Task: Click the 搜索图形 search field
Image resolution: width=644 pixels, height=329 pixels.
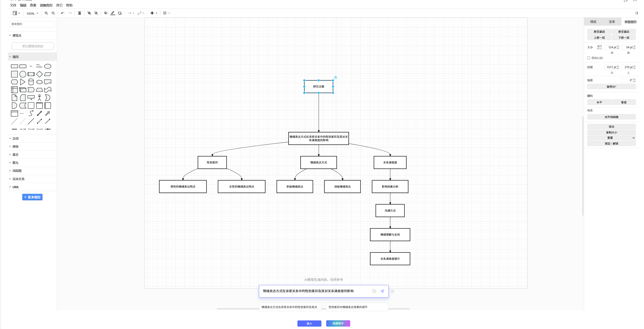Action: click(x=32, y=24)
